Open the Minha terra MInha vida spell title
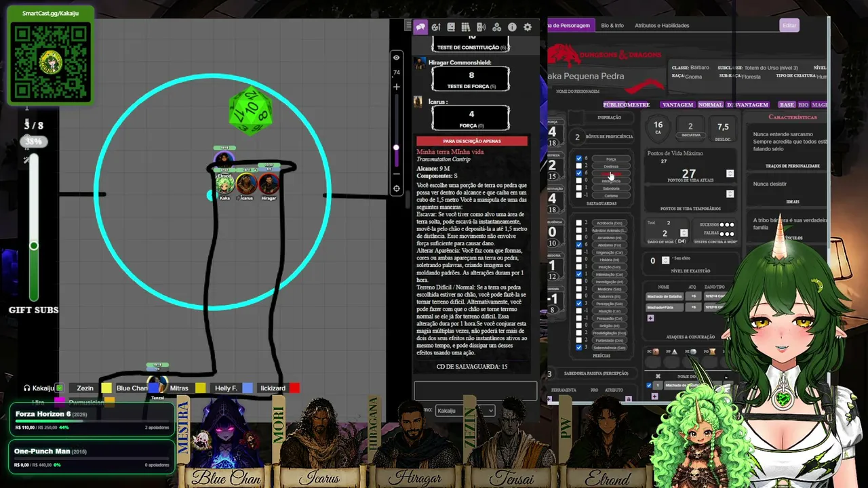Screen dimensions: 868x488 click(x=450, y=152)
